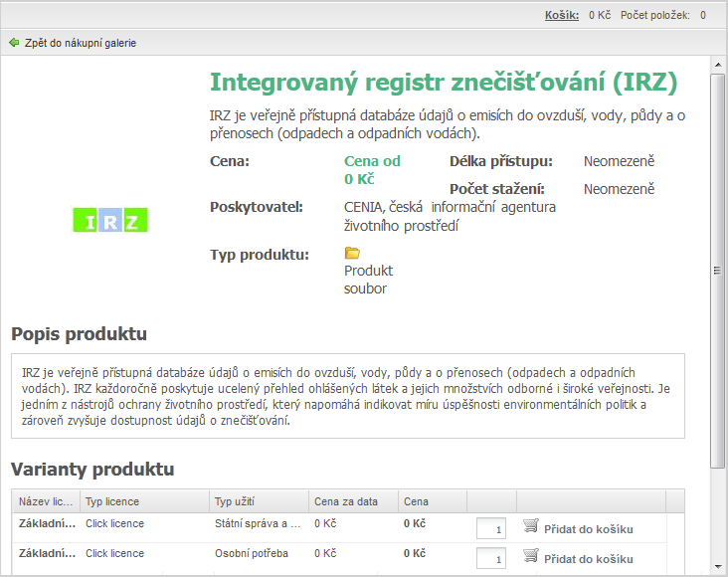
Task: Click provider name 'CENIA, česká informační agentura'
Action: [x=450, y=207]
